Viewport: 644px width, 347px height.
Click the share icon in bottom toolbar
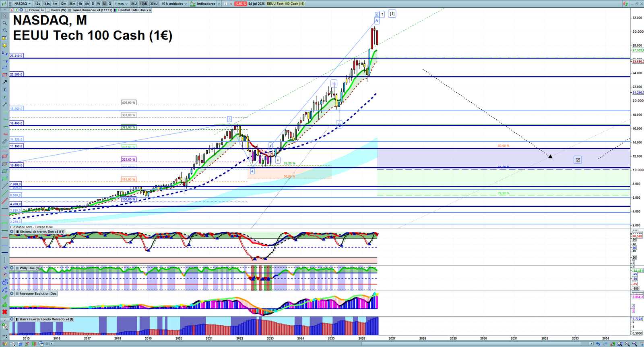pyautogui.click(x=13, y=344)
